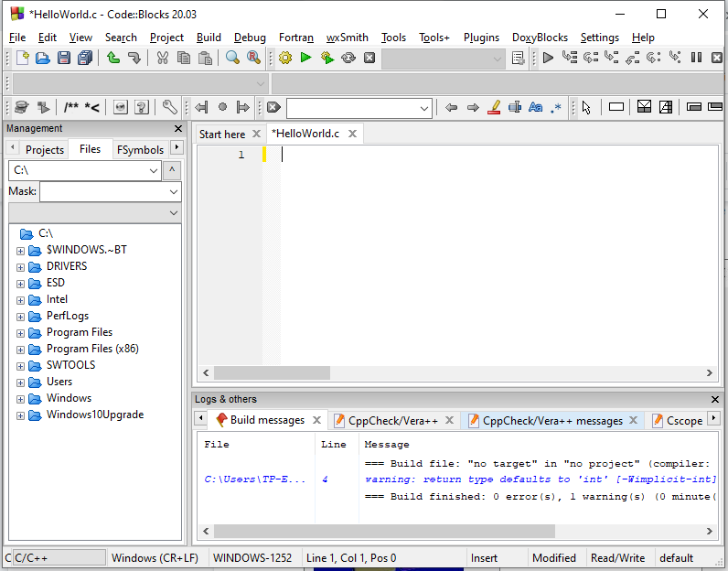Screen dimensions: 728x571
Task: Switch to the FSymbols tab
Action: click(x=140, y=149)
